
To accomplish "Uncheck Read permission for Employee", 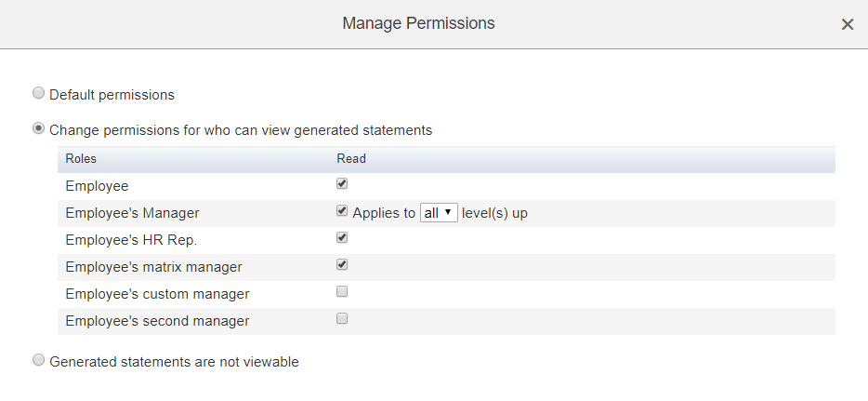I will tap(342, 183).
